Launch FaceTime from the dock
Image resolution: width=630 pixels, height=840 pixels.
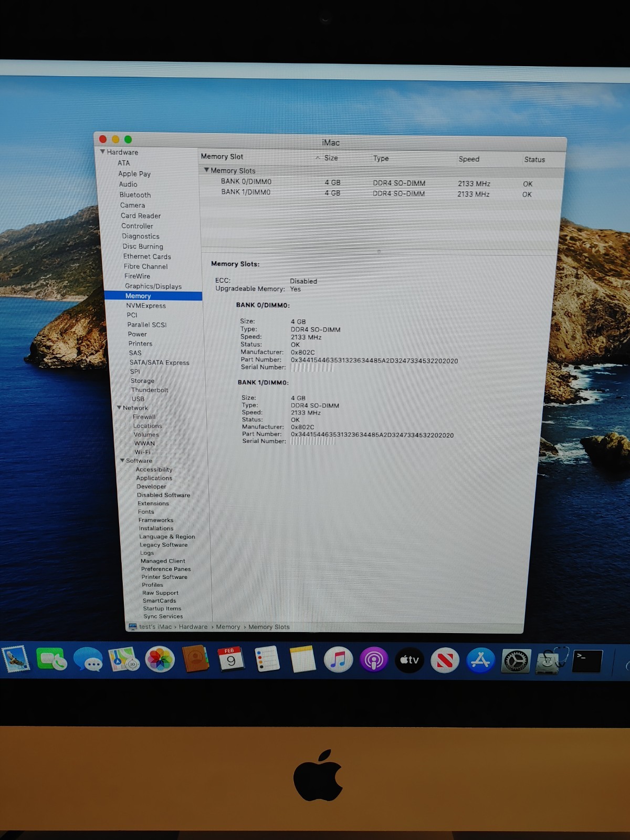[51, 659]
